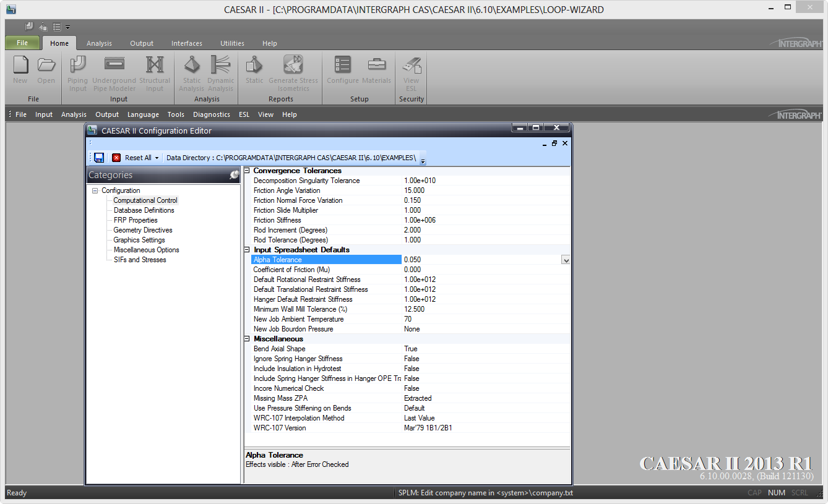Viewport: 828px width, 504px height.
Task: Open Static reports icon
Action: click(254, 65)
